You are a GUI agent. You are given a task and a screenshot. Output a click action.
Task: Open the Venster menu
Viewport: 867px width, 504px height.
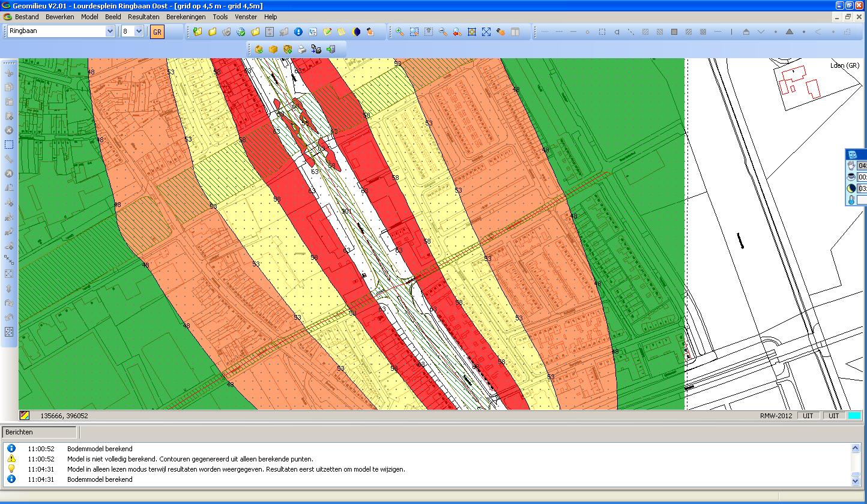pos(246,17)
